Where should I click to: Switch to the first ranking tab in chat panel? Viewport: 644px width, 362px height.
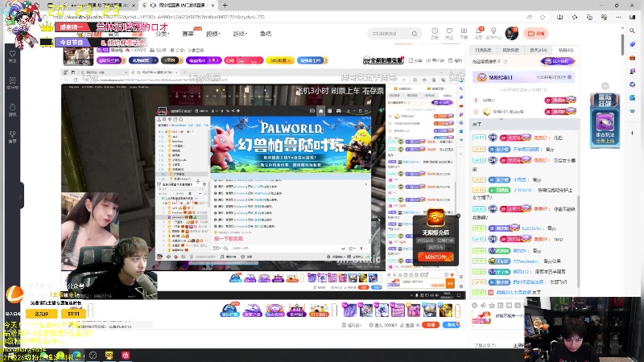click(x=483, y=50)
